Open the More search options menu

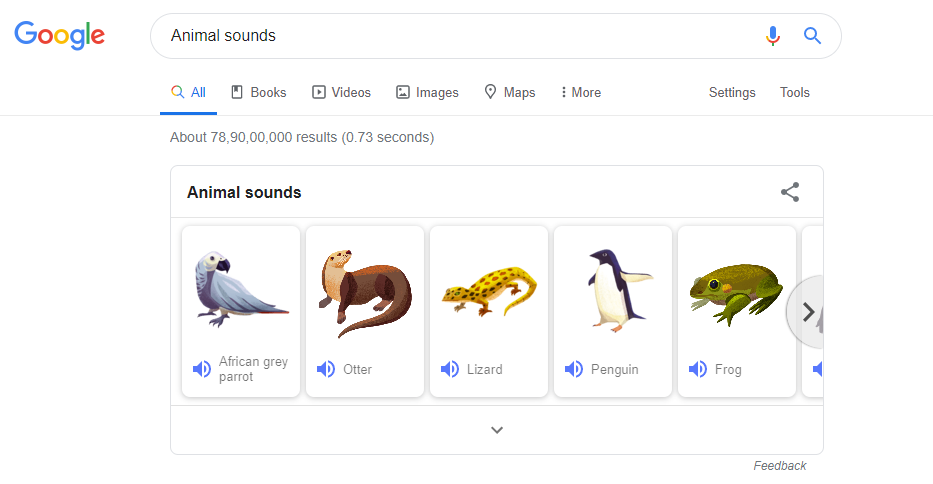click(581, 92)
